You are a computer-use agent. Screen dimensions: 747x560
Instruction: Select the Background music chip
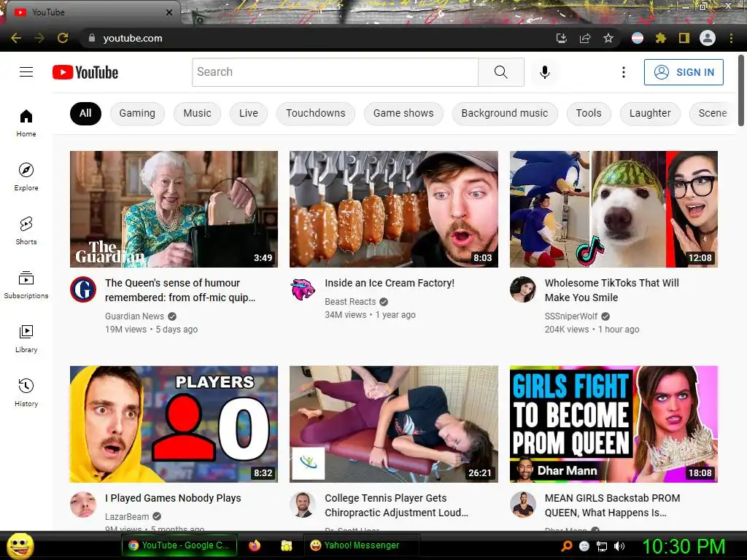505,113
